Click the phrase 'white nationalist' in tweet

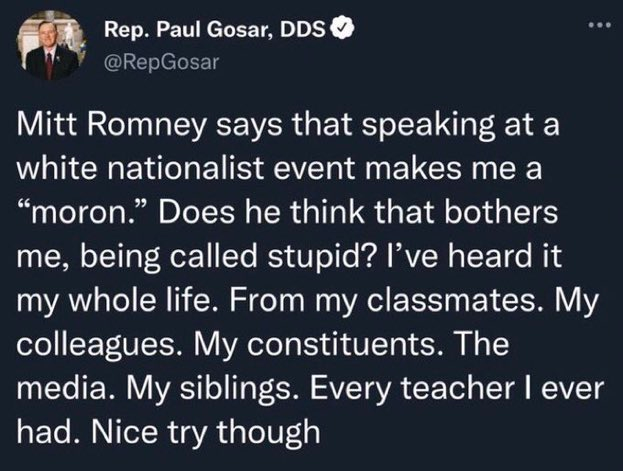tap(140, 168)
